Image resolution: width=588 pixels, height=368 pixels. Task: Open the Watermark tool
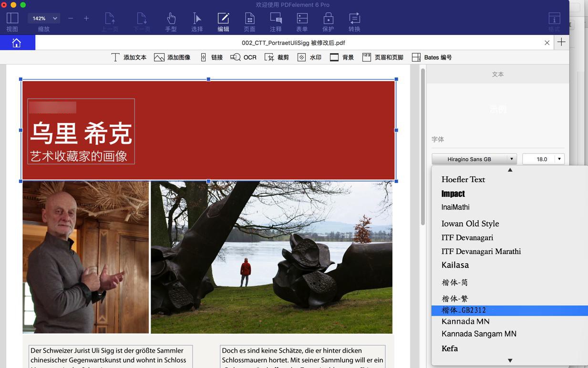coord(309,57)
